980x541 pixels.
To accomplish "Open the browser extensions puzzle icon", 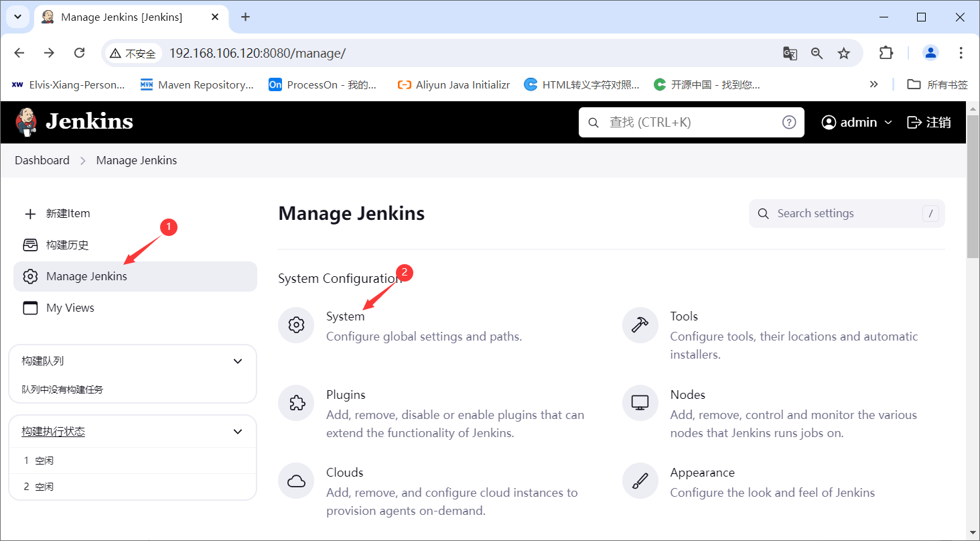I will 886,53.
